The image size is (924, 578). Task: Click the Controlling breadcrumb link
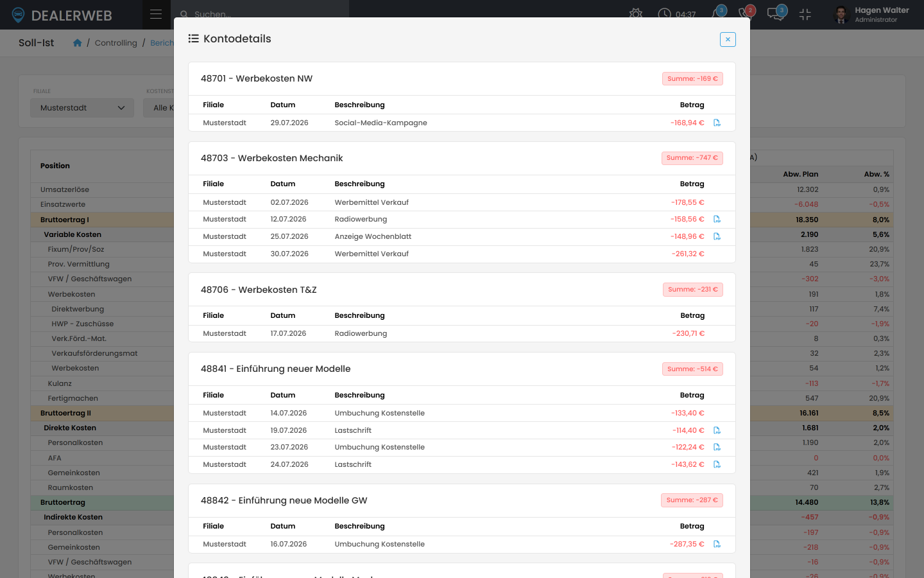tap(116, 43)
